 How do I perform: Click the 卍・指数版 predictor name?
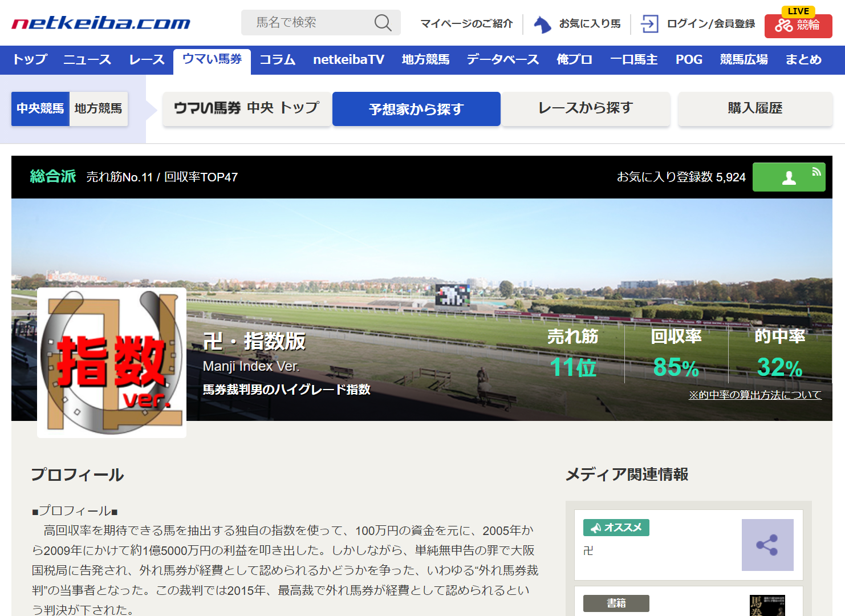[254, 341]
